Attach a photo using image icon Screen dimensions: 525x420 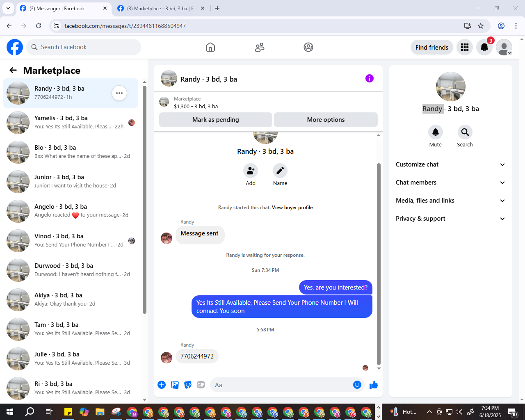[175, 385]
